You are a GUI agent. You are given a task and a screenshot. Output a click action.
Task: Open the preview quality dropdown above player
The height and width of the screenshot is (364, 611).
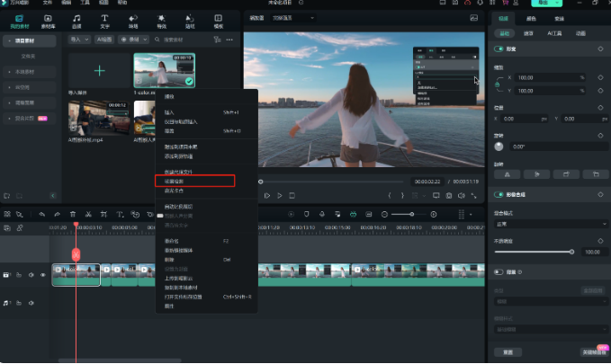pos(294,17)
